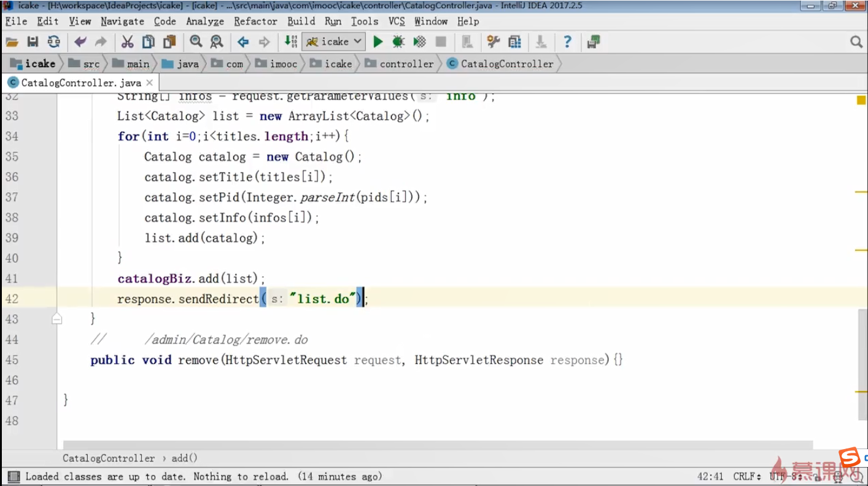Image resolution: width=868 pixels, height=486 pixels.
Task: Run icake with the green play icon
Action: point(378,42)
